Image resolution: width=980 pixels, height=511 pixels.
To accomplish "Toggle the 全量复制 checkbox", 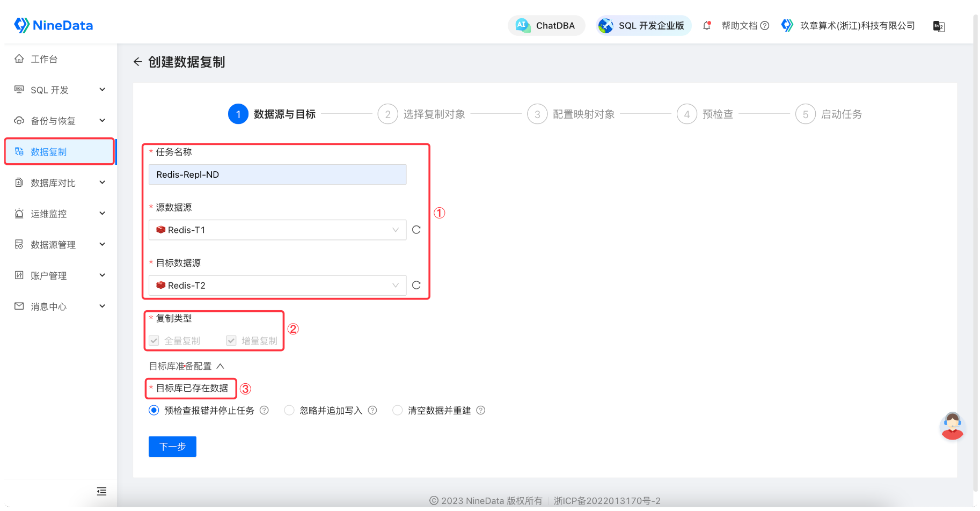I will [x=154, y=340].
